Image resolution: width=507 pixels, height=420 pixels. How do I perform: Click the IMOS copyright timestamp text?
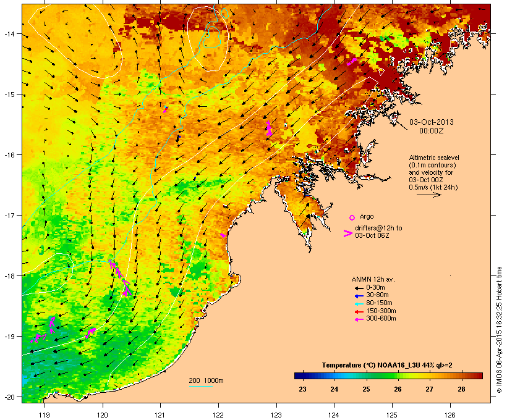[499, 330]
